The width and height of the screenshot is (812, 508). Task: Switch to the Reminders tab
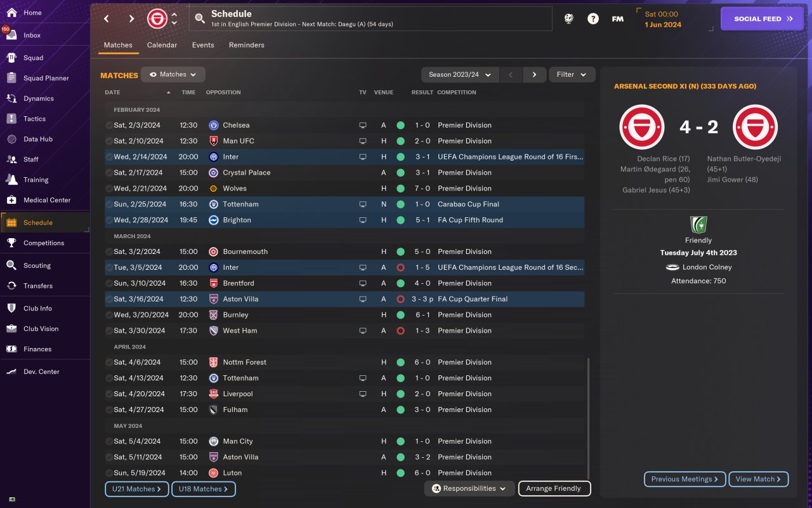[x=247, y=45]
